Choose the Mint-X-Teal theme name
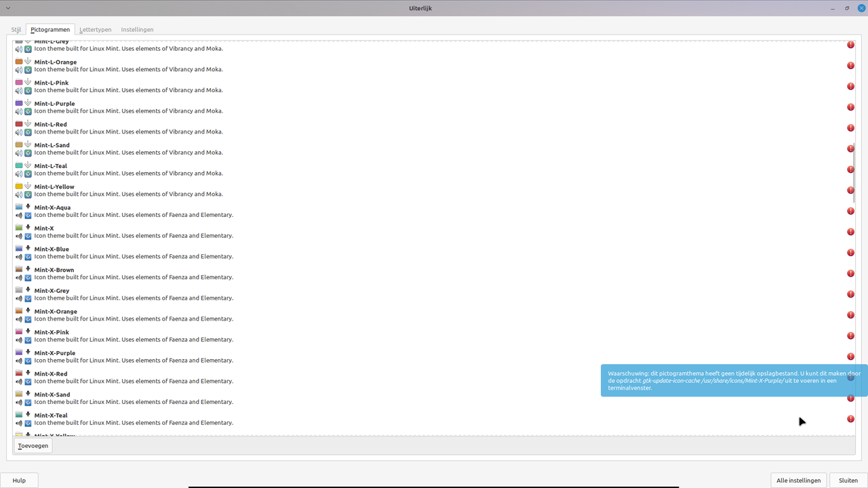868x488 pixels. [52, 415]
